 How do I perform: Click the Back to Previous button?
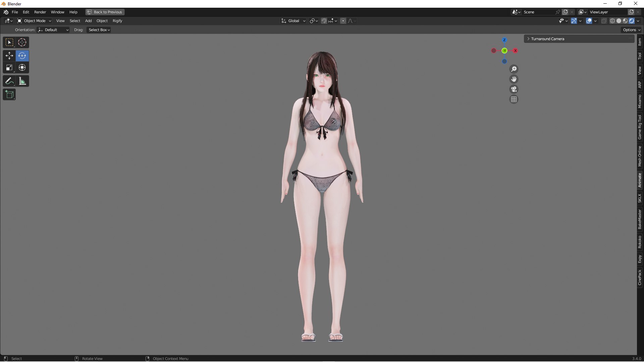(x=105, y=12)
